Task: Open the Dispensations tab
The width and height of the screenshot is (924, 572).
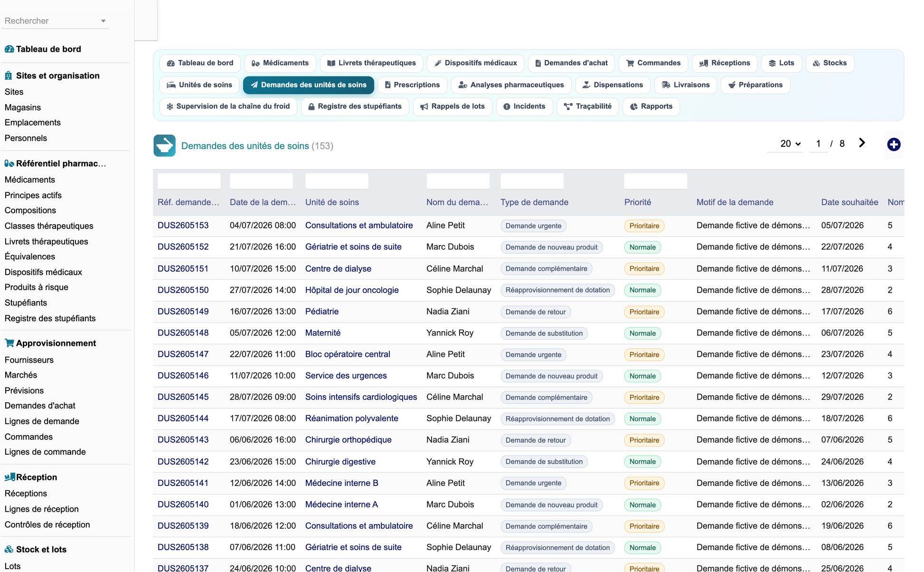Action: [613, 85]
